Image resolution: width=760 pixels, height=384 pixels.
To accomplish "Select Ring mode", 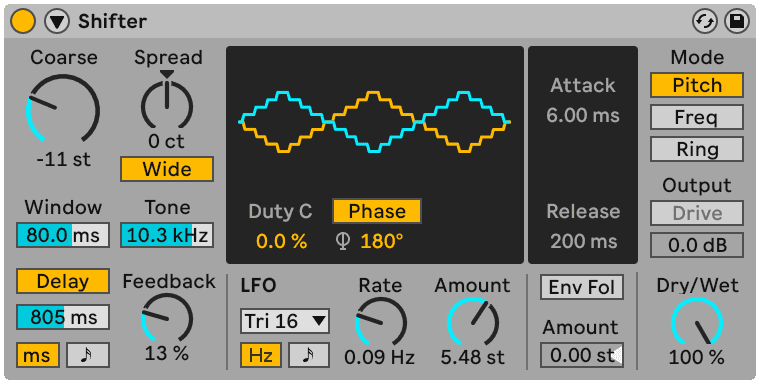I will click(x=697, y=149).
